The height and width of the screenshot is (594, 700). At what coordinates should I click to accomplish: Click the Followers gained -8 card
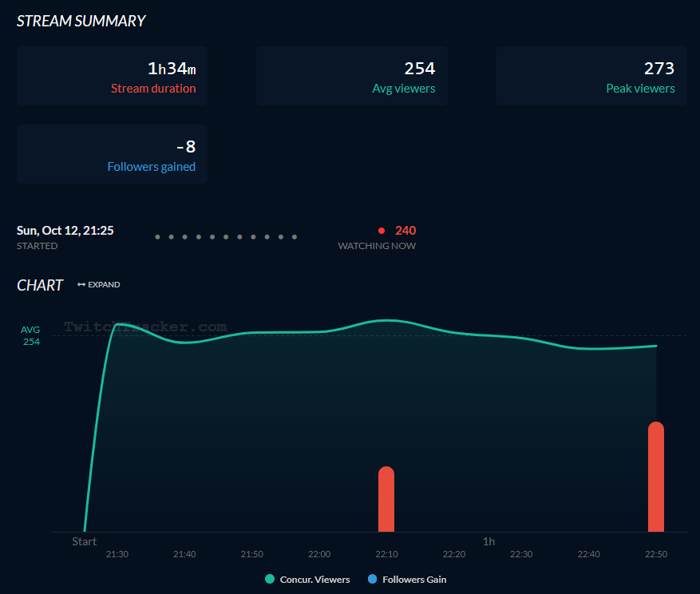[x=112, y=154]
